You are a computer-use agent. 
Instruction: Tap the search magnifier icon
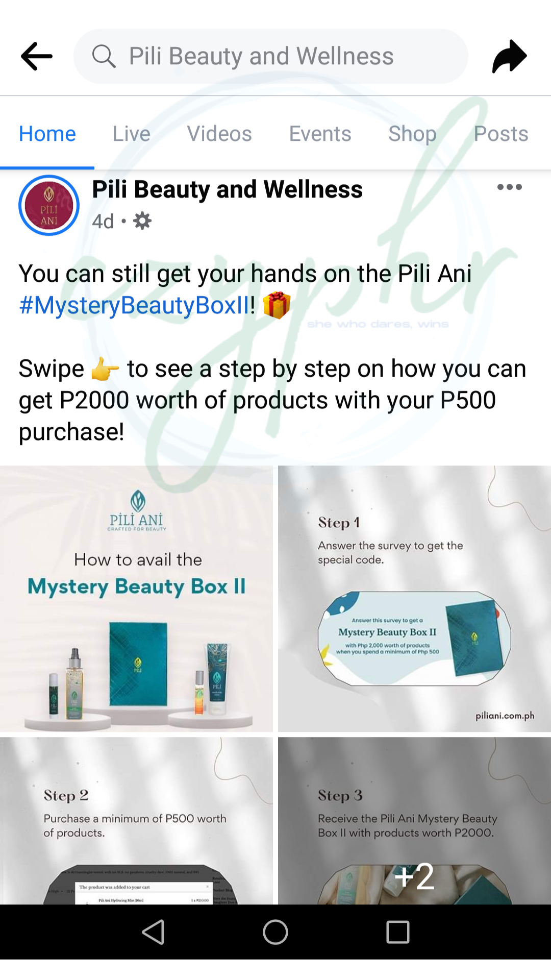[104, 56]
